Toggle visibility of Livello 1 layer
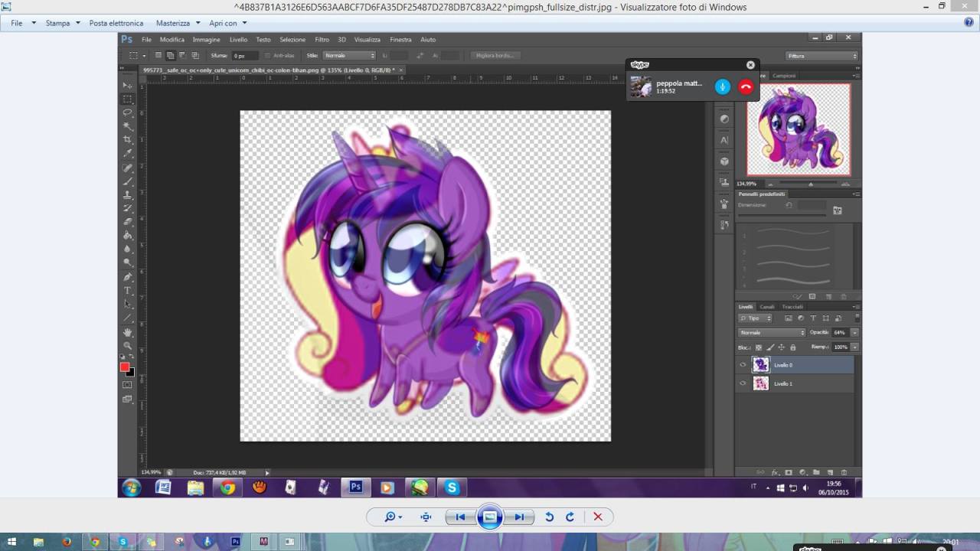The width and height of the screenshot is (980, 551). click(743, 383)
